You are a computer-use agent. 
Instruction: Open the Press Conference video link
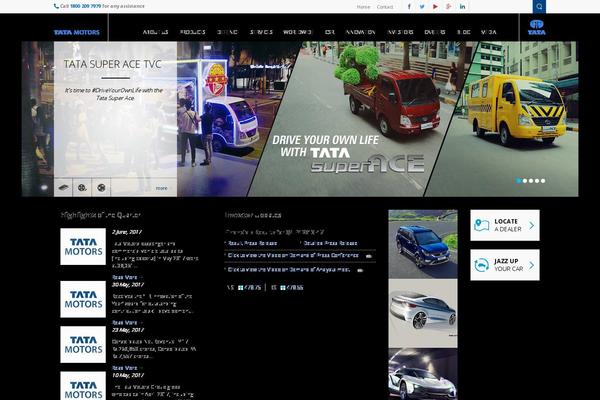pyautogui.click(x=293, y=255)
